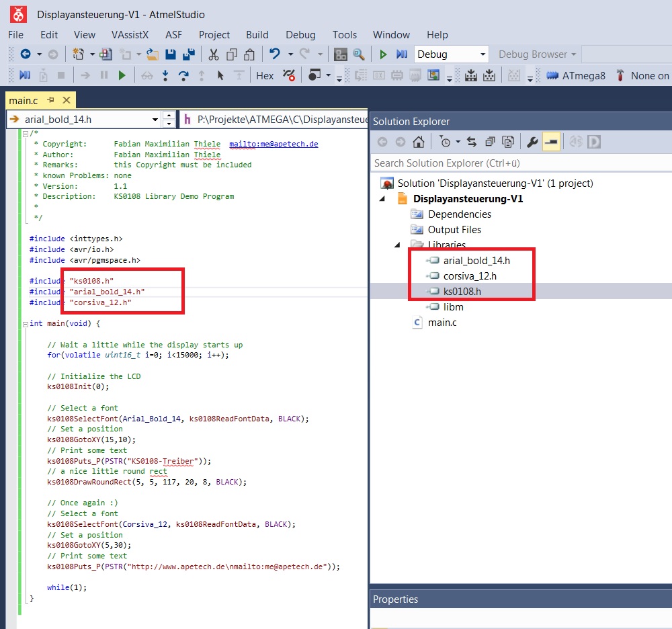Collapse the Libraries folder node
The width and height of the screenshot is (672, 629).
point(397,245)
